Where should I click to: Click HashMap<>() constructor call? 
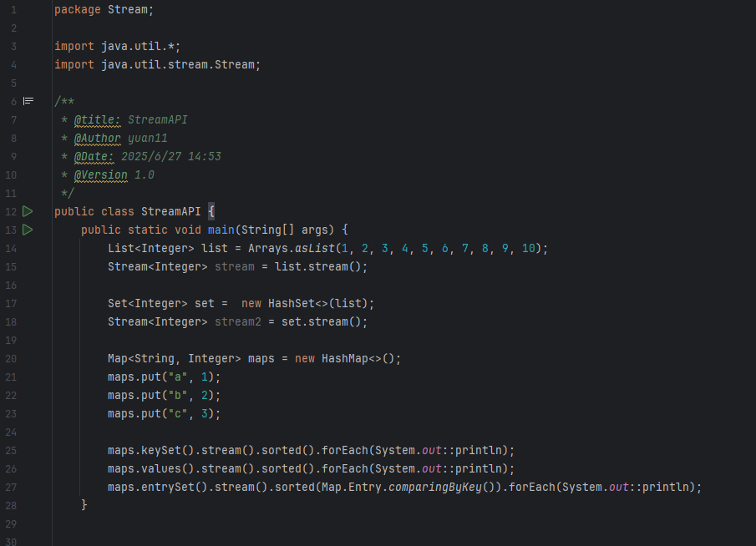pos(358,358)
